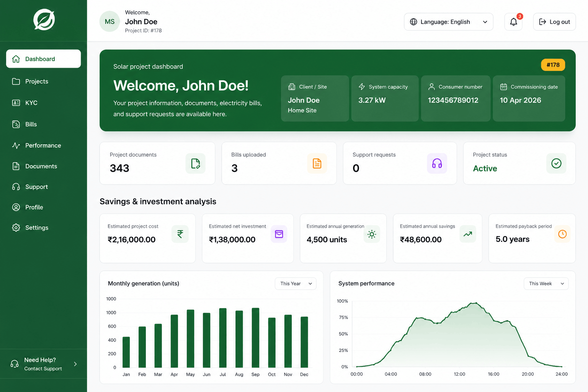The width and height of the screenshot is (588, 392).
Task: Click the Dec bar in Monthly generation chart
Action: tap(304, 342)
